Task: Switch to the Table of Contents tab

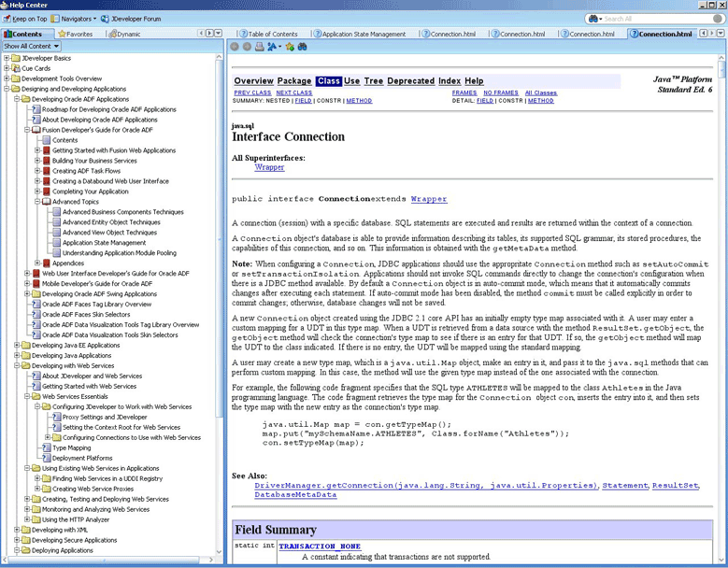Action: click(272, 34)
